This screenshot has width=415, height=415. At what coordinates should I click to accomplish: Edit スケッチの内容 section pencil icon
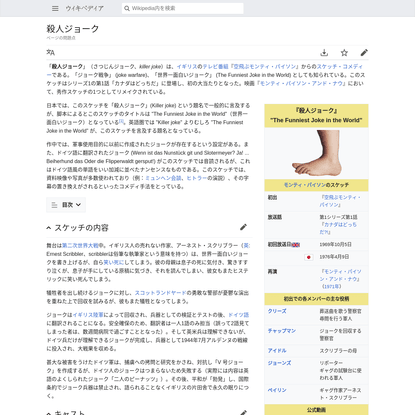(x=243, y=227)
